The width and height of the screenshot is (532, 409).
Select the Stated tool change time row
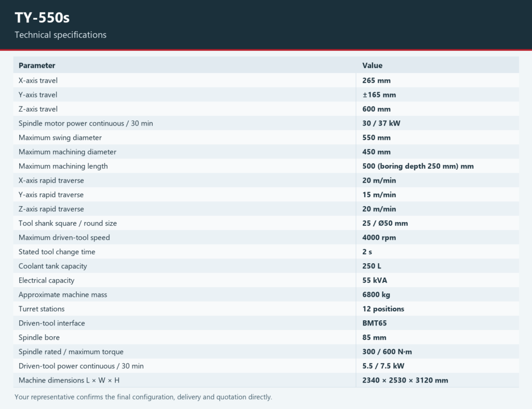pos(266,252)
